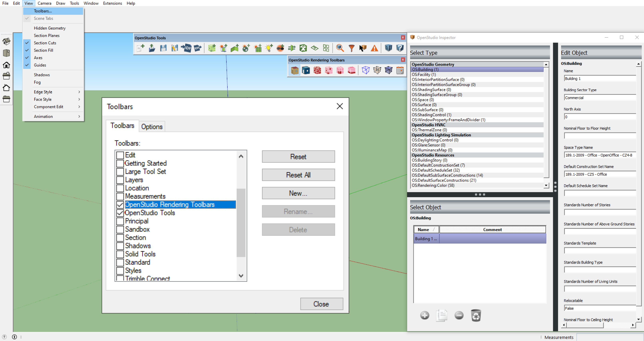Screen dimensions: 644x341
Task: Check the Shadows toolbar checkbox
Action: click(x=120, y=246)
